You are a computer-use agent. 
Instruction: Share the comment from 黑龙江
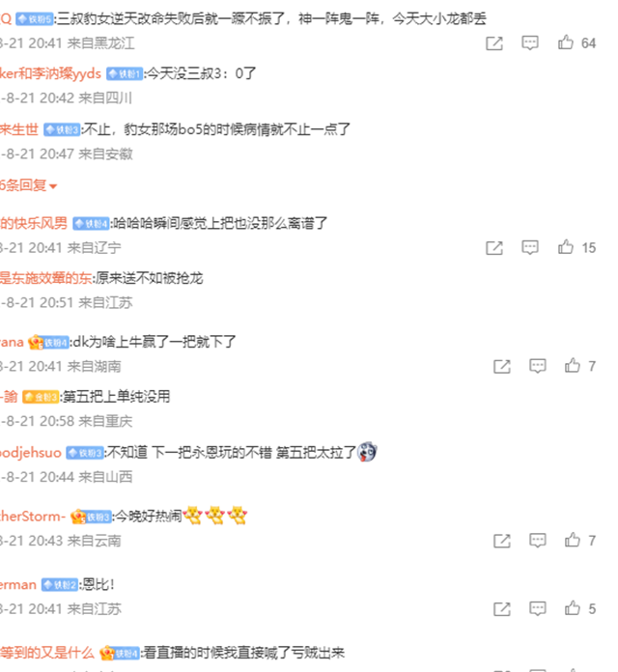494,43
